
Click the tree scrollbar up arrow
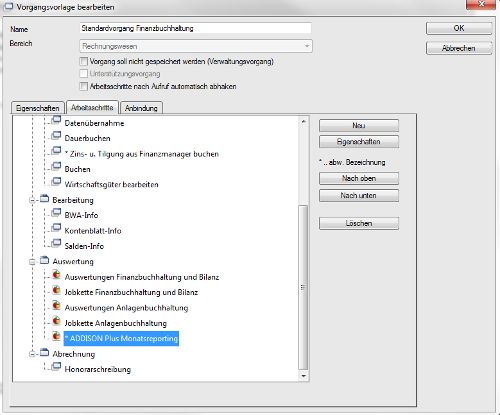point(303,121)
